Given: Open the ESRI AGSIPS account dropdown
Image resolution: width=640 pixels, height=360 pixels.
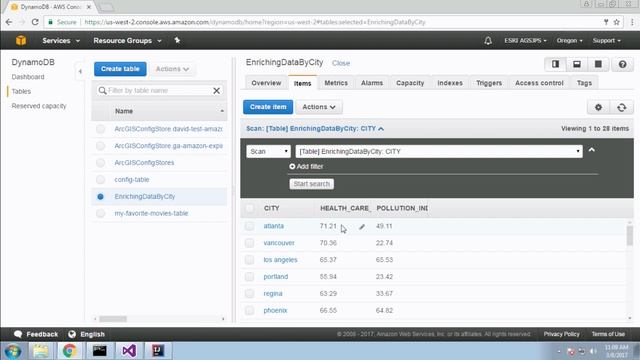Looking at the screenshot, I should click(x=525, y=40).
